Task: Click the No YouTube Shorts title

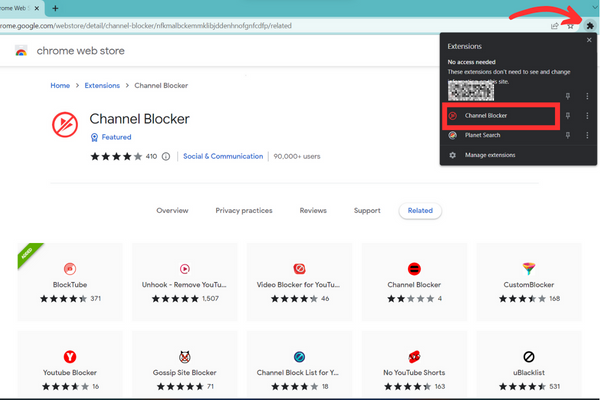Action: pos(414,372)
